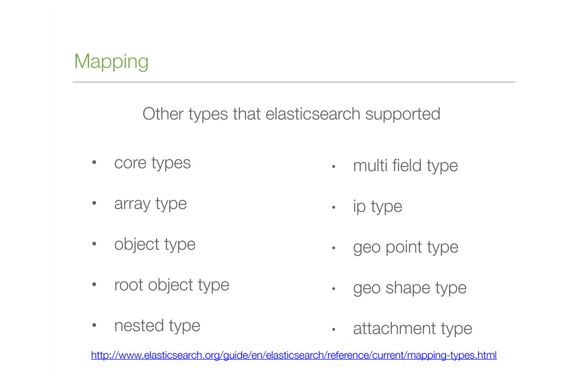Select the 'geo shape type' bullet text
588x381 pixels.
pos(409,288)
